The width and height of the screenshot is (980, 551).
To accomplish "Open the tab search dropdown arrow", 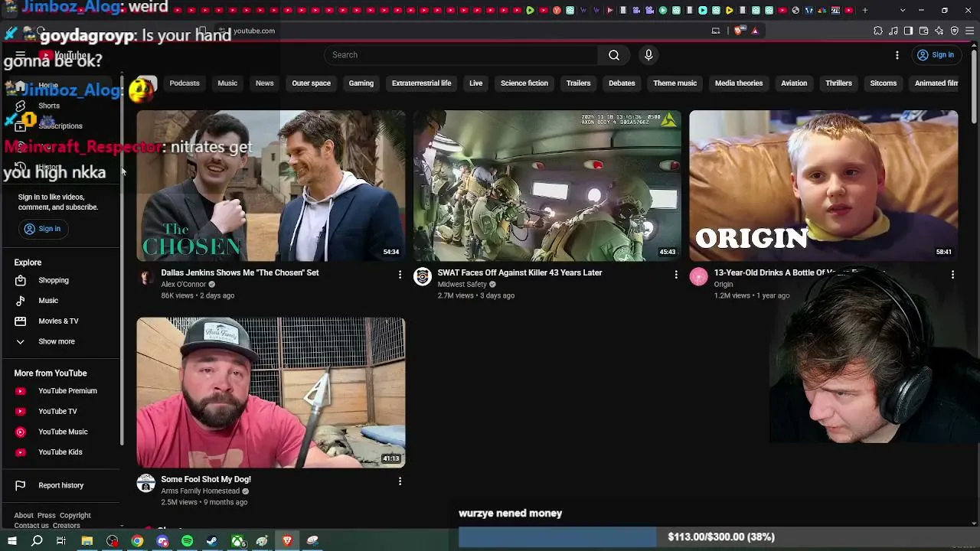I will (903, 10).
